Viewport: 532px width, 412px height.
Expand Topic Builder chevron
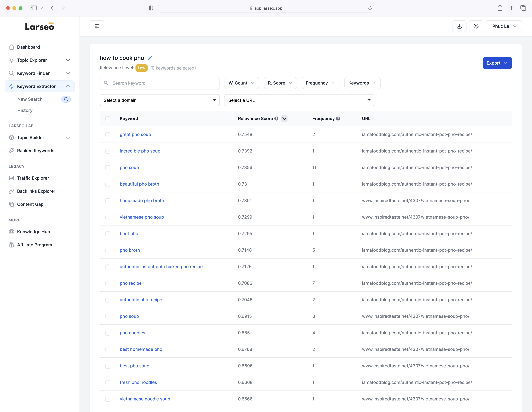tap(68, 138)
